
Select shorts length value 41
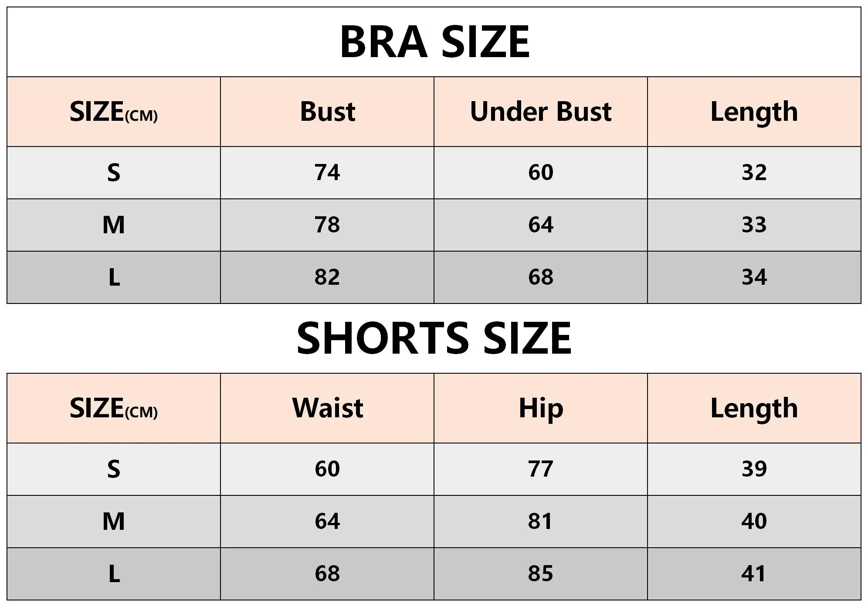point(753,574)
